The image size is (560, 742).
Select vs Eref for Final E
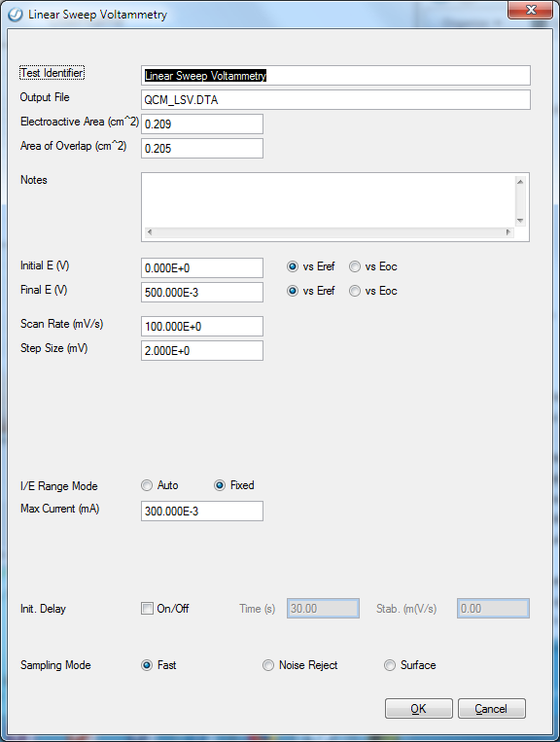click(x=293, y=291)
